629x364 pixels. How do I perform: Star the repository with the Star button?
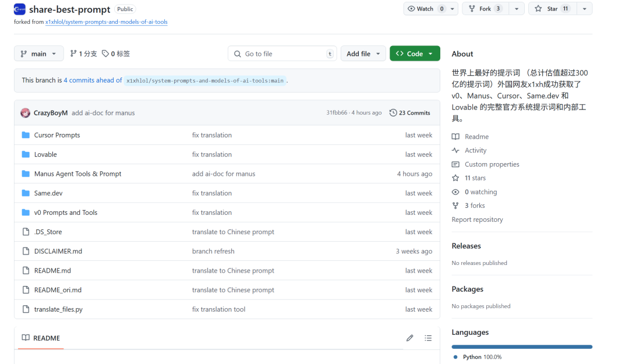[552, 8]
